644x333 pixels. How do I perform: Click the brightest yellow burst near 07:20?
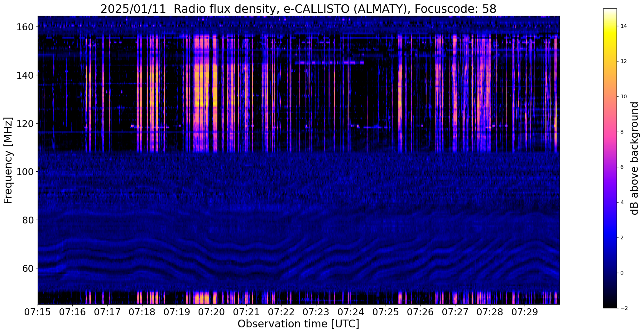[x=201, y=94]
